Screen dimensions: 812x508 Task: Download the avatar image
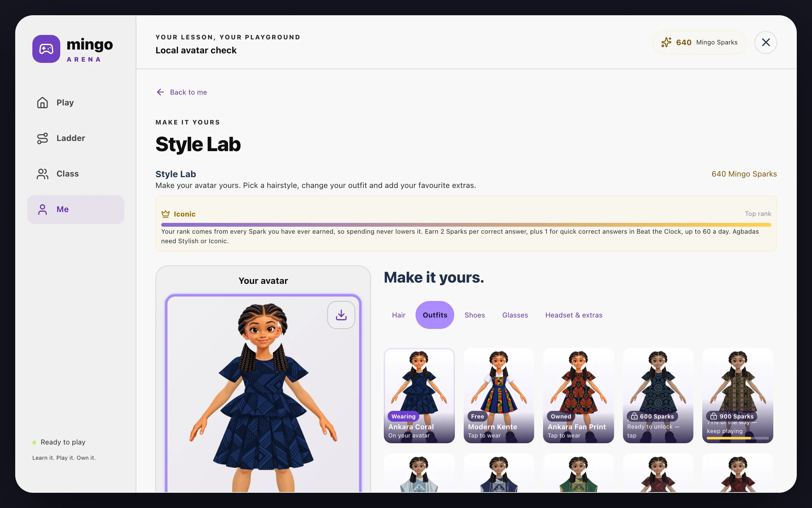coord(341,315)
